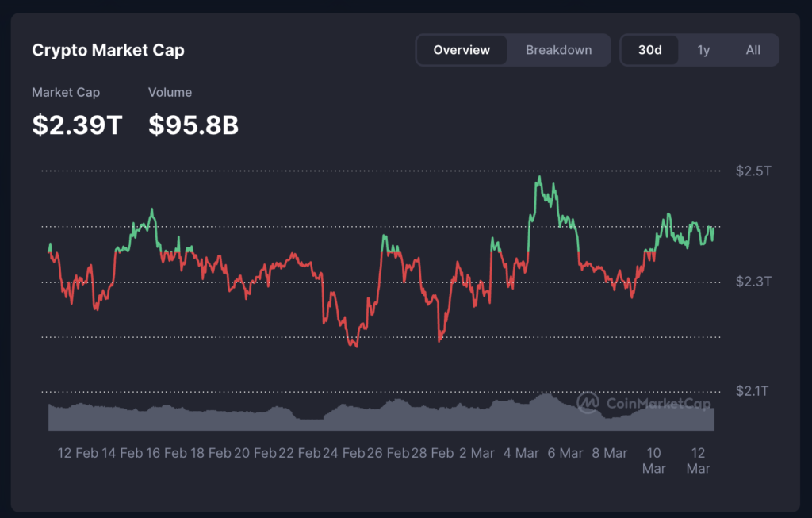
Task: Select the All time range
Action: (x=753, y=50)
